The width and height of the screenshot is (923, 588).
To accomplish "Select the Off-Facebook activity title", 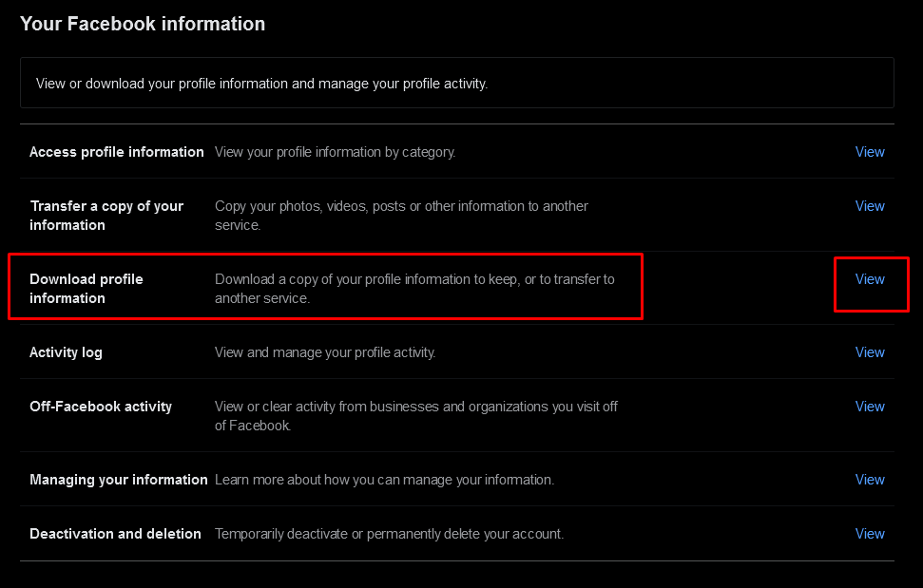I will tap(101, 407).
